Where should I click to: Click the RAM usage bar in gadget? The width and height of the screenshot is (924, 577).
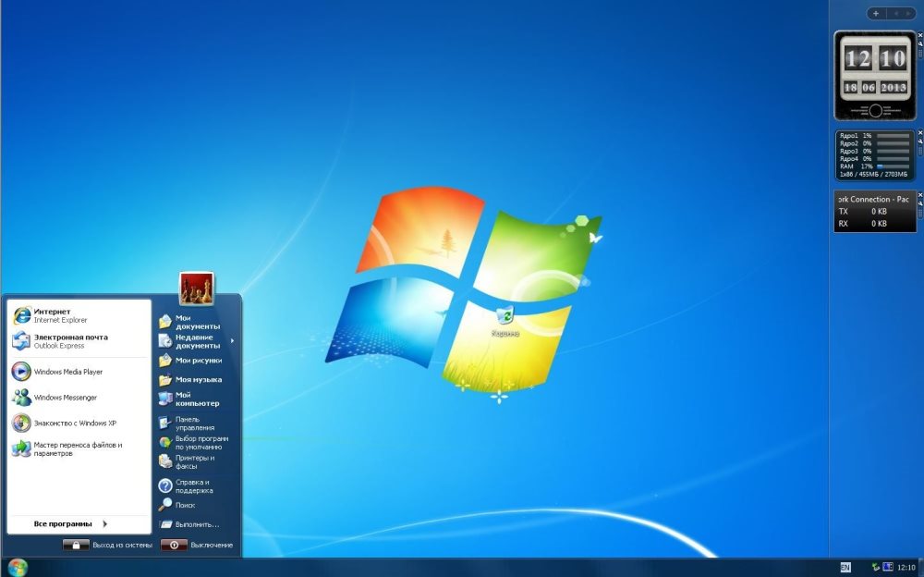point(893,166)
